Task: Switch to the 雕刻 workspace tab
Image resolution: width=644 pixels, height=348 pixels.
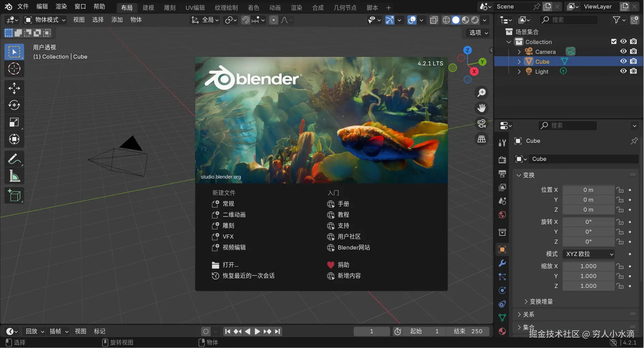Action: click(169, 7)
